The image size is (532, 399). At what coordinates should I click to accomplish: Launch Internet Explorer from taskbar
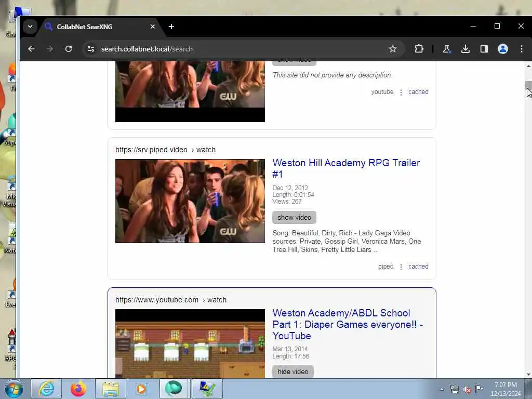coord(46,389)
